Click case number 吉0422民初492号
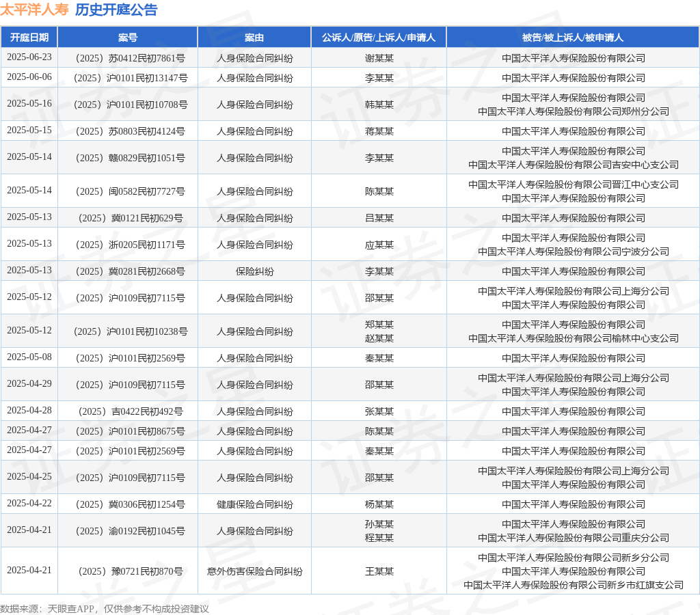Image resolution: width=700 pixels, height=615 pixels. coord(131,411)
